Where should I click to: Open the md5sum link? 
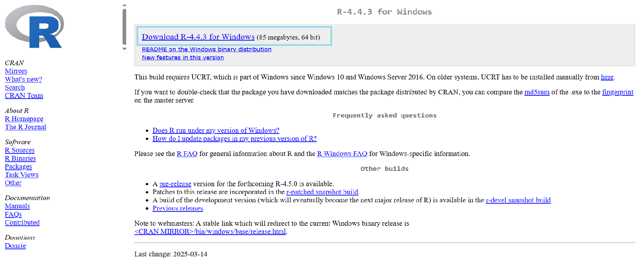[537, 92]
